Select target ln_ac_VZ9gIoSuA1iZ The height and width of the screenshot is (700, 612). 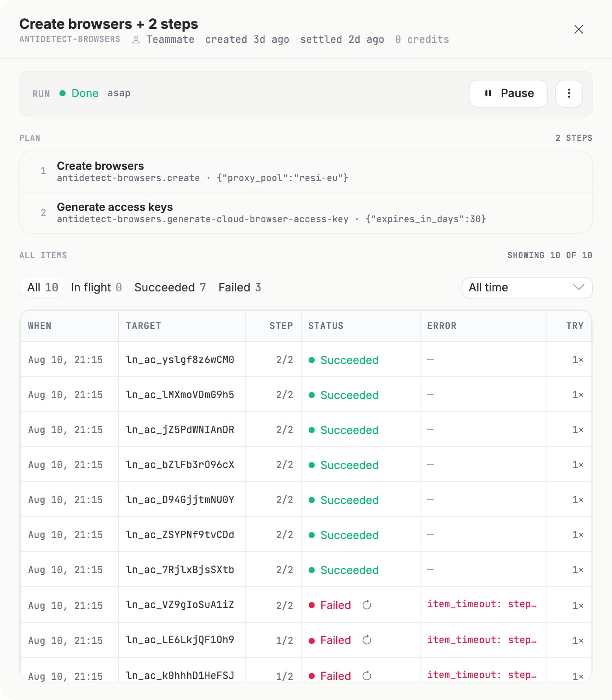click(180, 605)
